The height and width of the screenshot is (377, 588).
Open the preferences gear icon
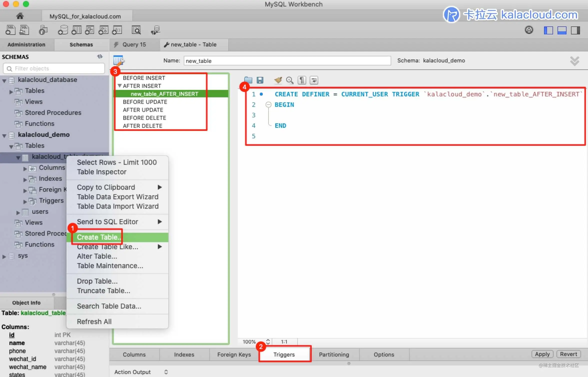[x=529, y=30]
